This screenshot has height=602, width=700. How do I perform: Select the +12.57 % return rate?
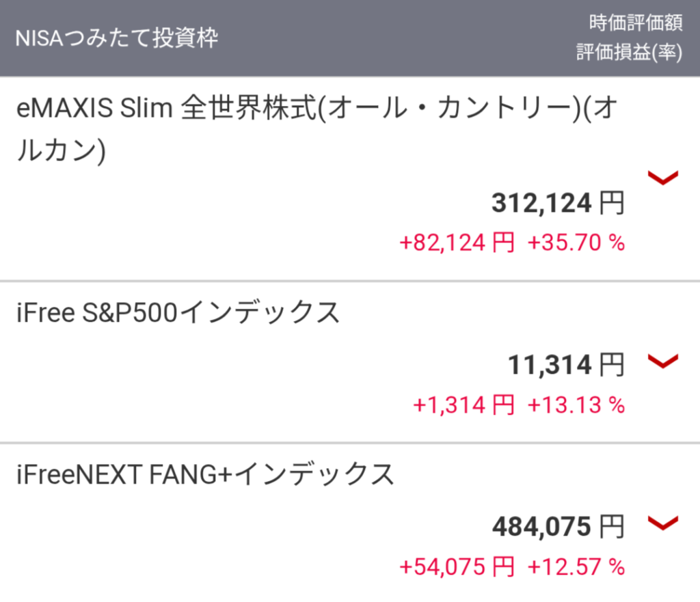coord(576,566)
